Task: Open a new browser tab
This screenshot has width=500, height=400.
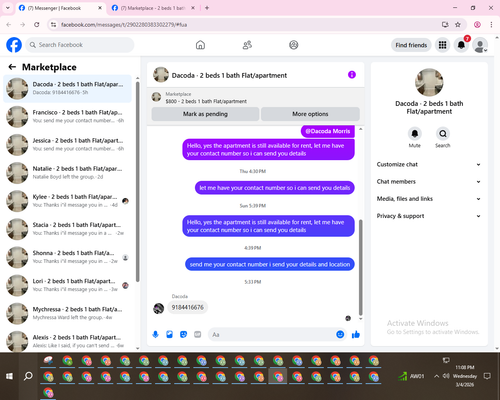Action: [207, 8]
